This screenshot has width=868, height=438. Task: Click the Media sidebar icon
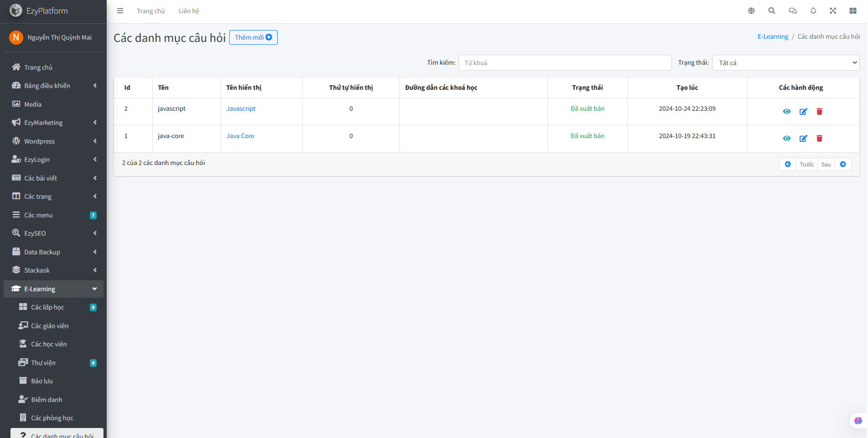16,104
